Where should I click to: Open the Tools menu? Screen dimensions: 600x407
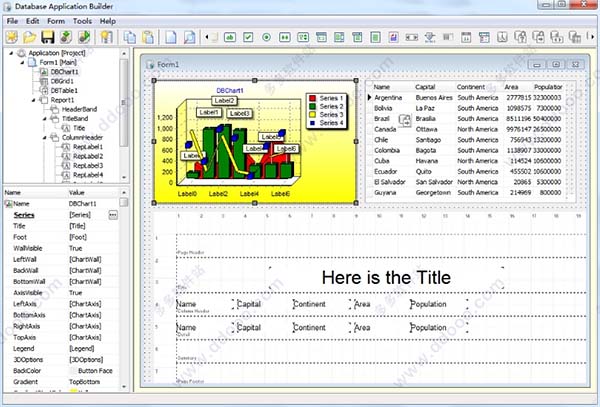pos(82,21)
